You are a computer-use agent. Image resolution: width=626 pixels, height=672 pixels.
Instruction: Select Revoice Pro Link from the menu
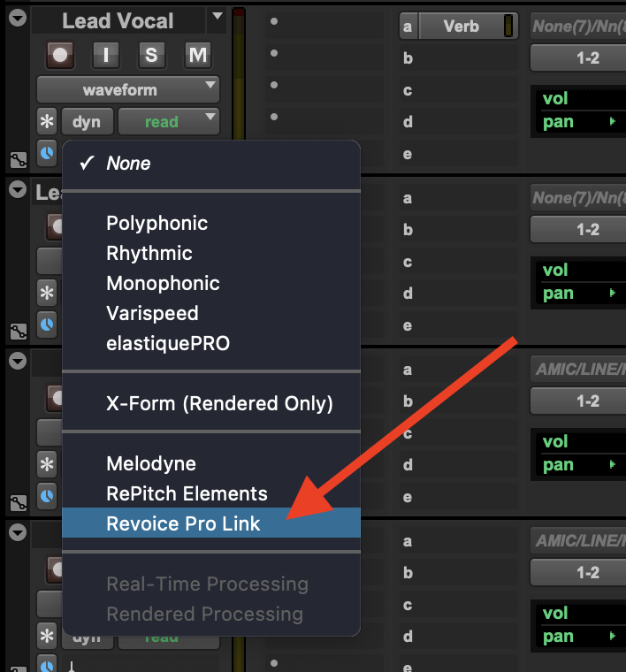pos(184,523)
